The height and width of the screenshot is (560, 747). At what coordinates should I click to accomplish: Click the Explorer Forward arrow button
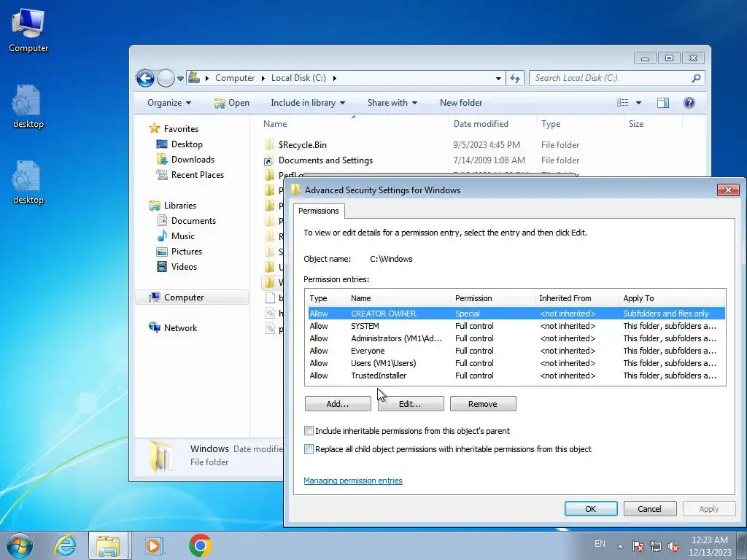click(x=166, y=78)
